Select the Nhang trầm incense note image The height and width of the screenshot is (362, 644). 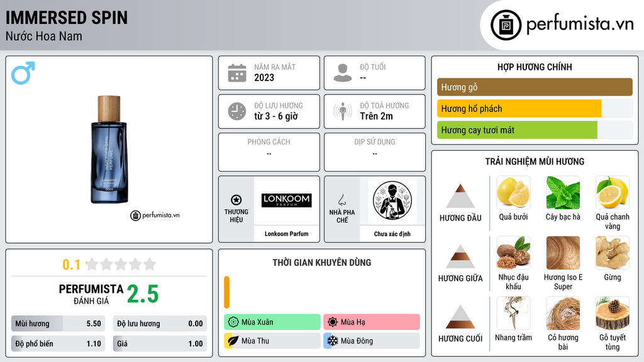pyautogui.click(x=513, y=313)
